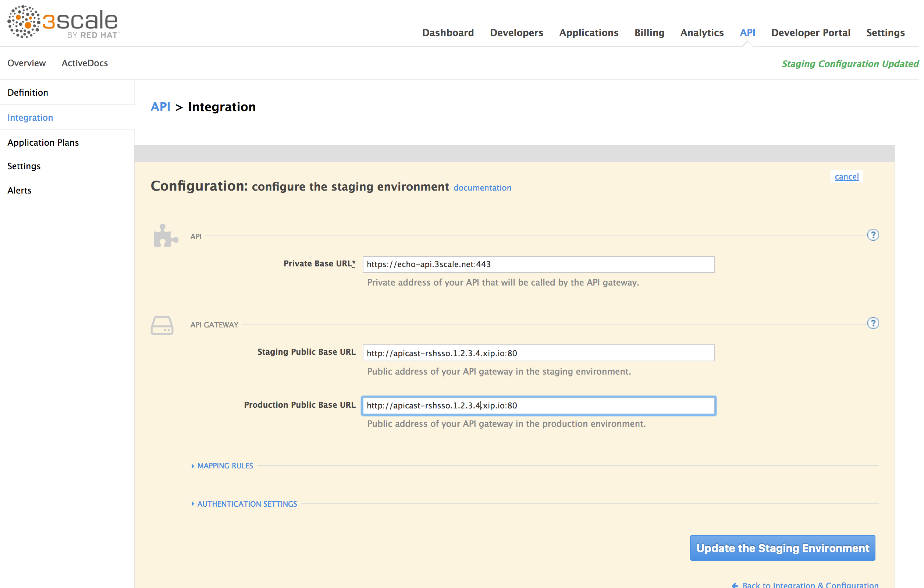Click the API breadcrumb link
924x588 pixels.
point(160,107)
